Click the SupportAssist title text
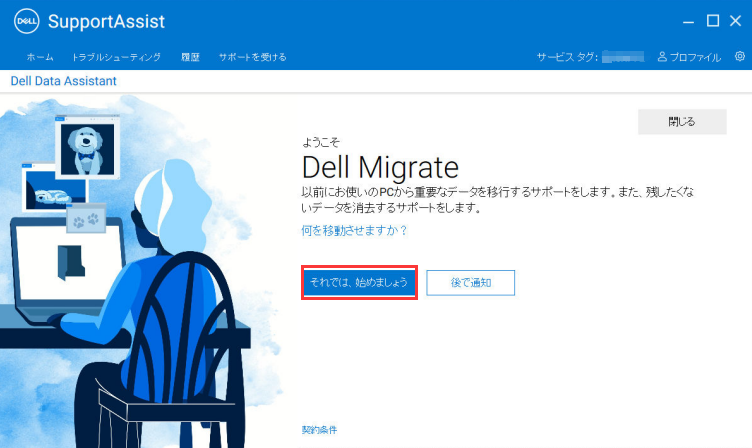Viewport: 752px width, 448px height. tap(106, 21)
